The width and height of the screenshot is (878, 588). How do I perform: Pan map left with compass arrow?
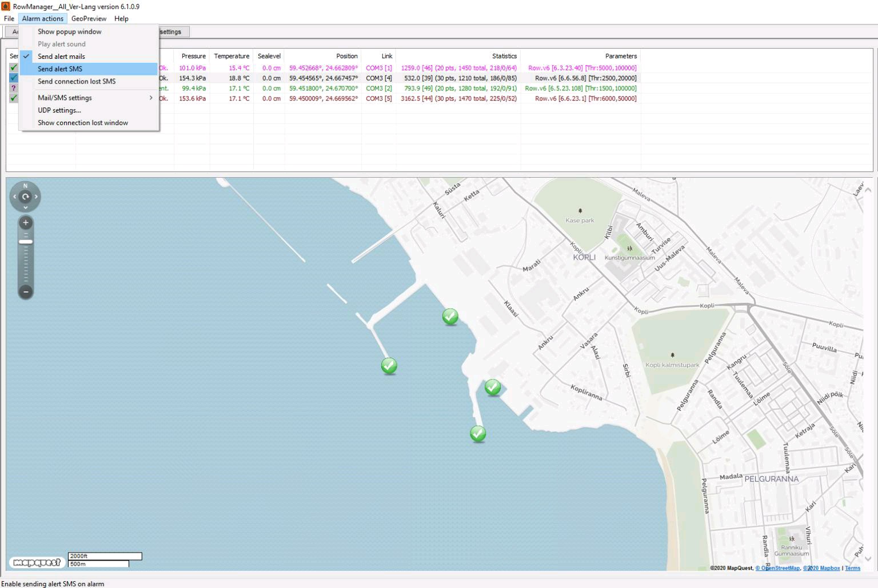14,197
